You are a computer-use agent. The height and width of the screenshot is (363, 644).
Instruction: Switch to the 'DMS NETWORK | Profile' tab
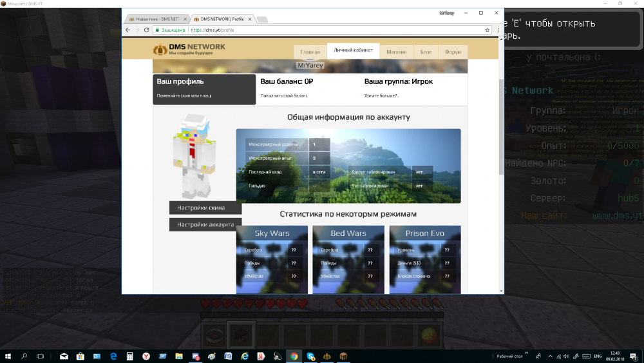click(x=222, y=19)
